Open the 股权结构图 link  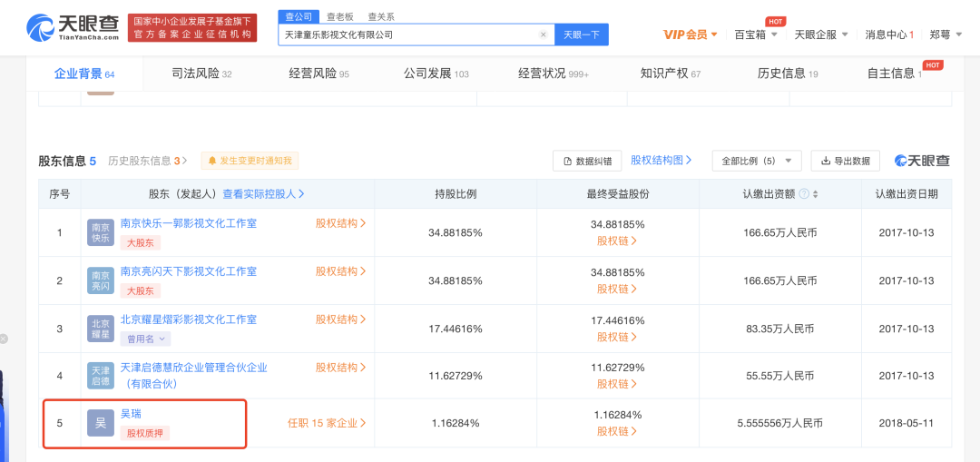tap(661, 160)
